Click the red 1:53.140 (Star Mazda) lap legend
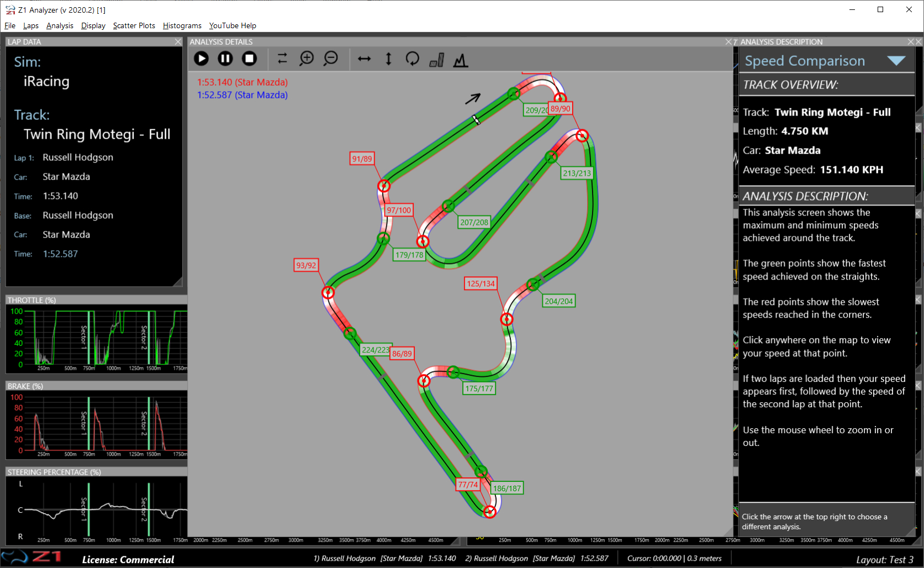924x568 pixels. click(242, 82)
